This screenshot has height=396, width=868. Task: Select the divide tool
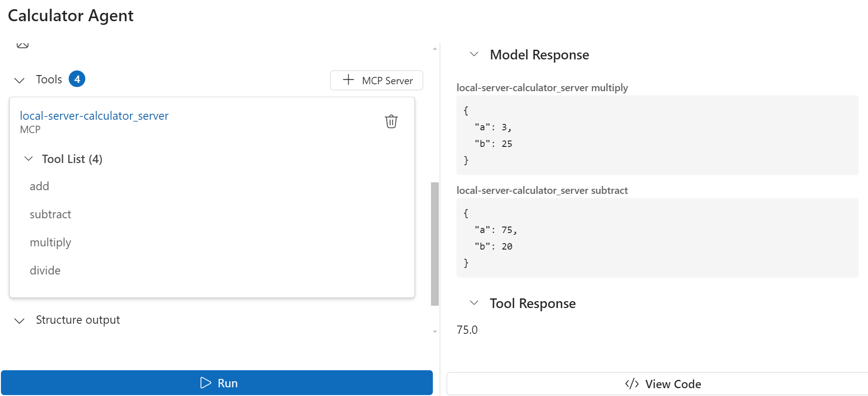(45, 270)
